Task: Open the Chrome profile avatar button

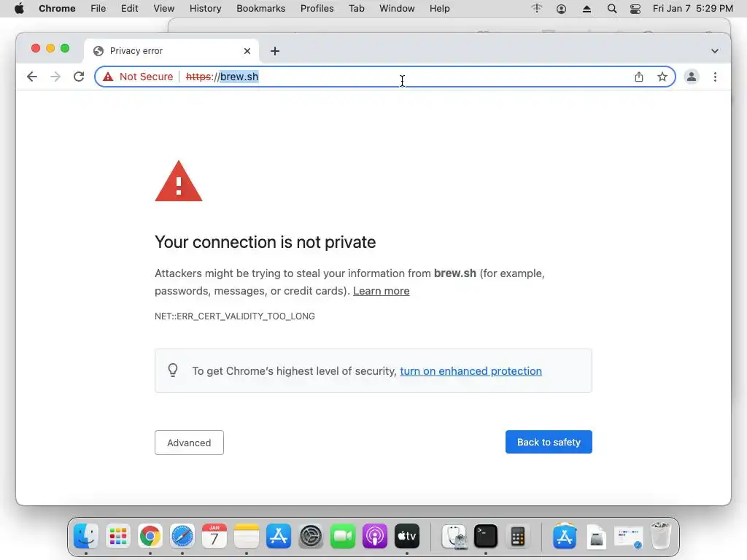Action: (692, 77)
